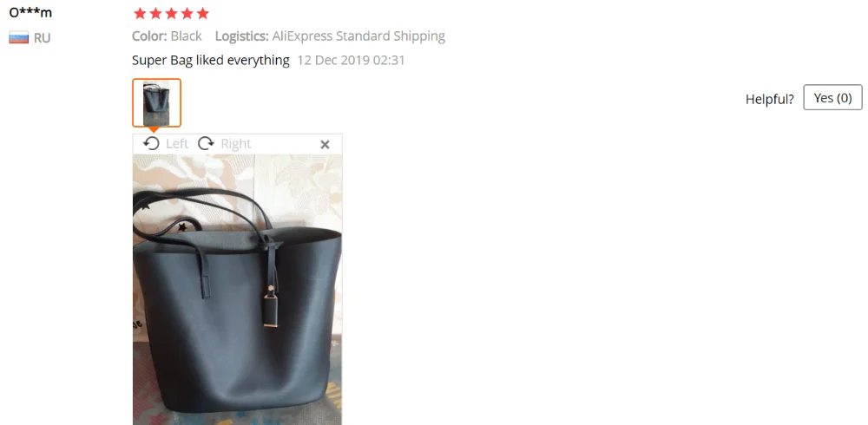Click the third red rating star

(x=172, y=13)
